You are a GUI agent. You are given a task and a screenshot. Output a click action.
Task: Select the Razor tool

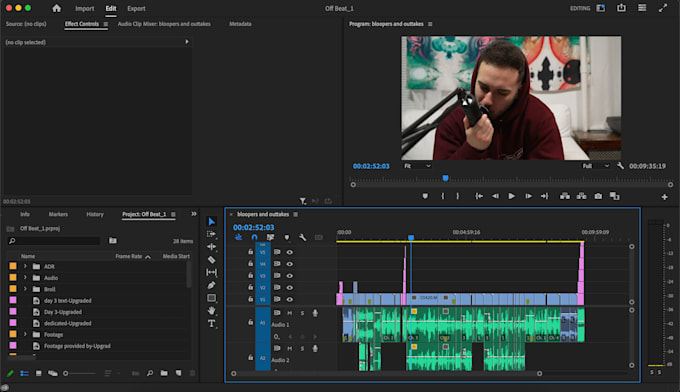212,260
